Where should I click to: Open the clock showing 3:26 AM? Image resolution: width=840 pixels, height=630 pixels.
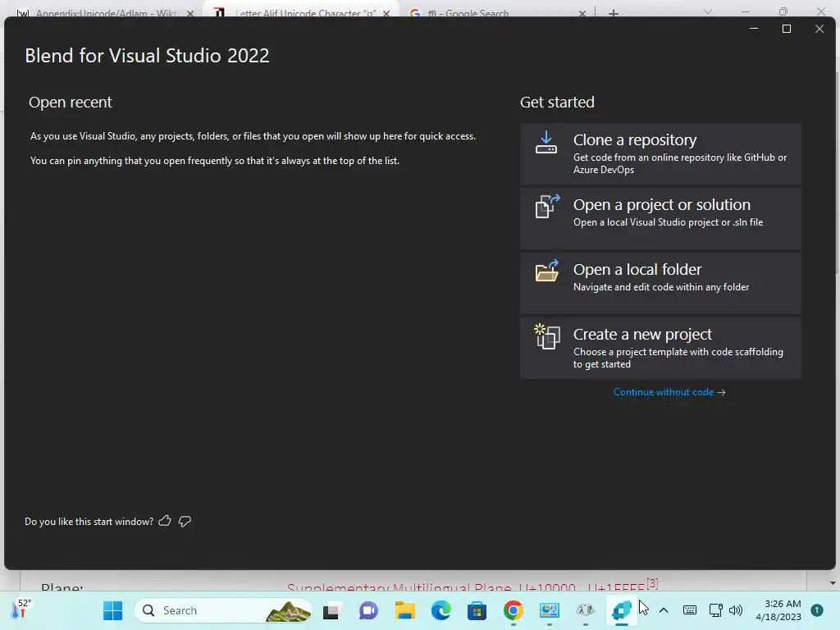[x=778, y=610]
